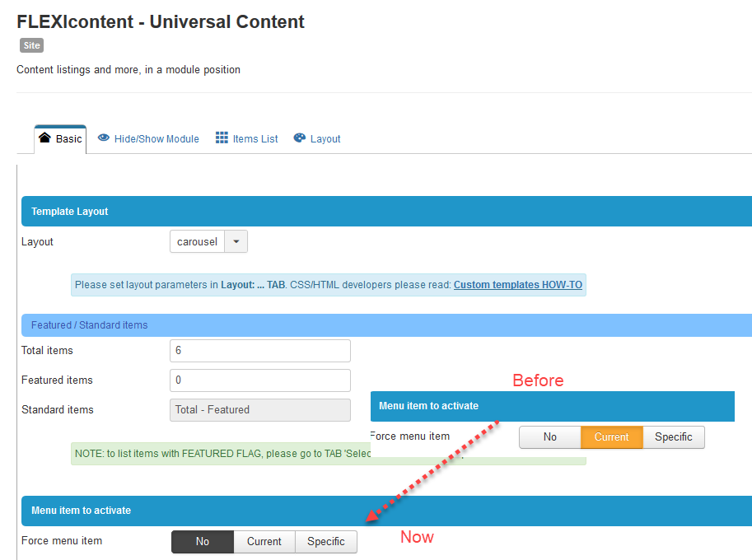The image size is (752, 560).
Task: Click the grid icon for Items List
Action: (x=222, y=138)
